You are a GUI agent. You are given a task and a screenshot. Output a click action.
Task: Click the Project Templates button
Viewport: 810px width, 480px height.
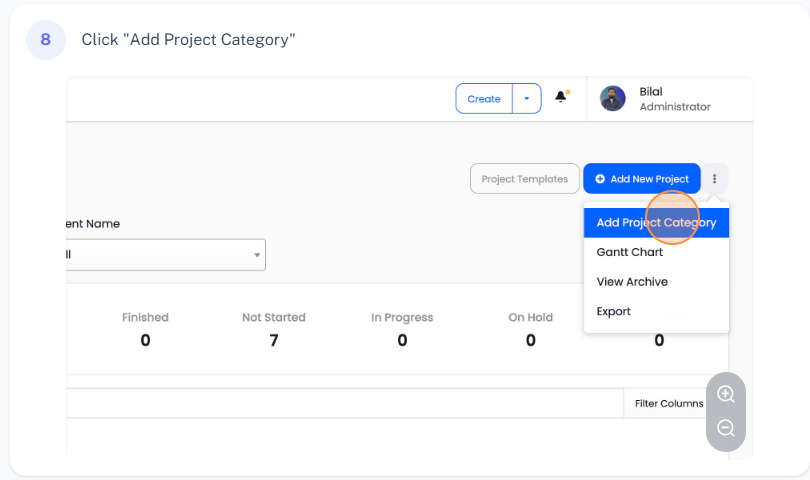[525, 179]
